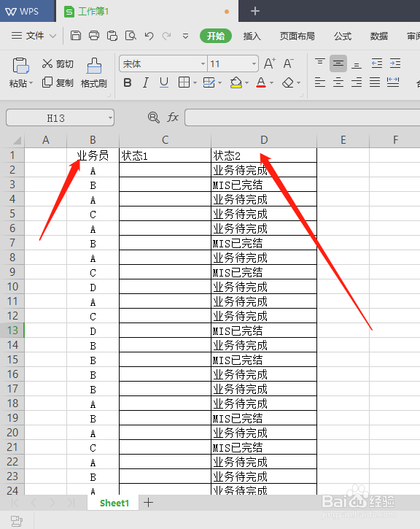The image size is (420, 529).
Task: Undo the last action
Action: 149,36
